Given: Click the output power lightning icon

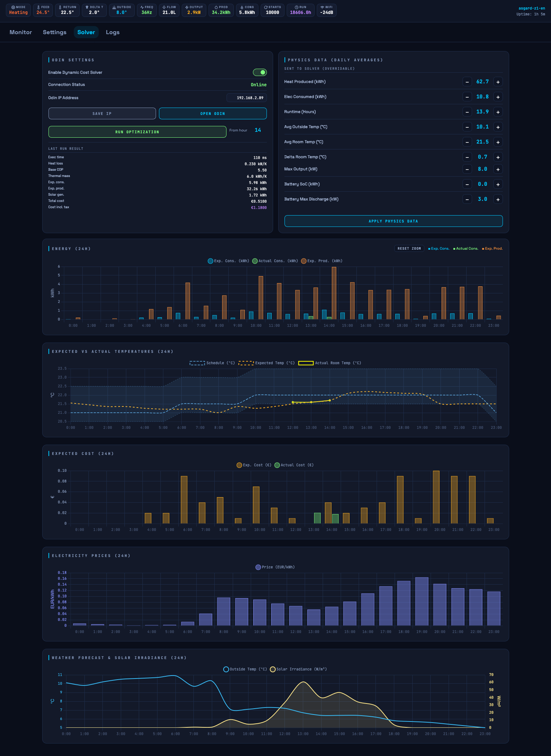Looking at the screenshot, I should coord(187,7).
